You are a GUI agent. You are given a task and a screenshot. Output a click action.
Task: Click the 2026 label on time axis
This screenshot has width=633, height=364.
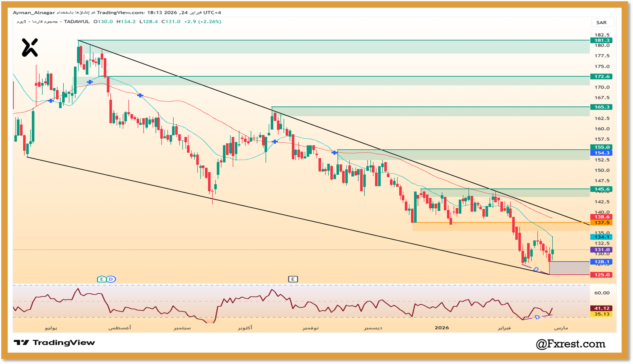tap(442, 328)
